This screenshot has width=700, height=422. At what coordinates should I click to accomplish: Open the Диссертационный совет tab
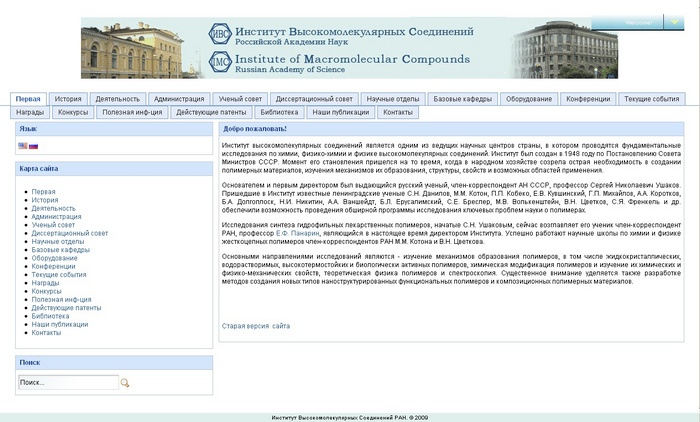(x=314, y=99)
